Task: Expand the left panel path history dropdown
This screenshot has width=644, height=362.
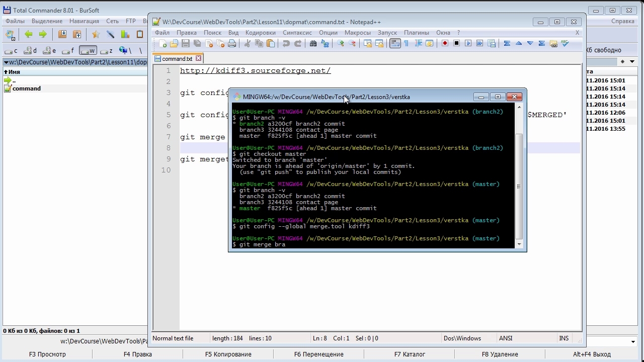Action: 6,62
